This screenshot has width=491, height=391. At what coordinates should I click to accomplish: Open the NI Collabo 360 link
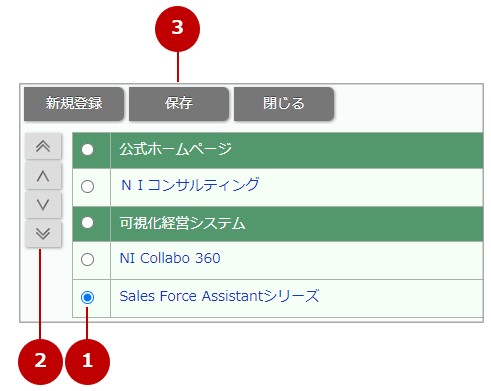[170, 258]
